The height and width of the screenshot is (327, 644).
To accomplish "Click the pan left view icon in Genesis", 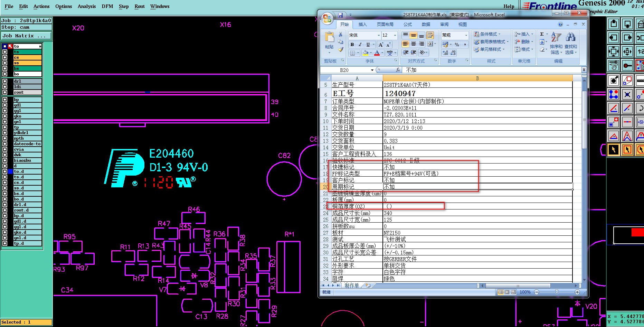I will click(614, 38).
